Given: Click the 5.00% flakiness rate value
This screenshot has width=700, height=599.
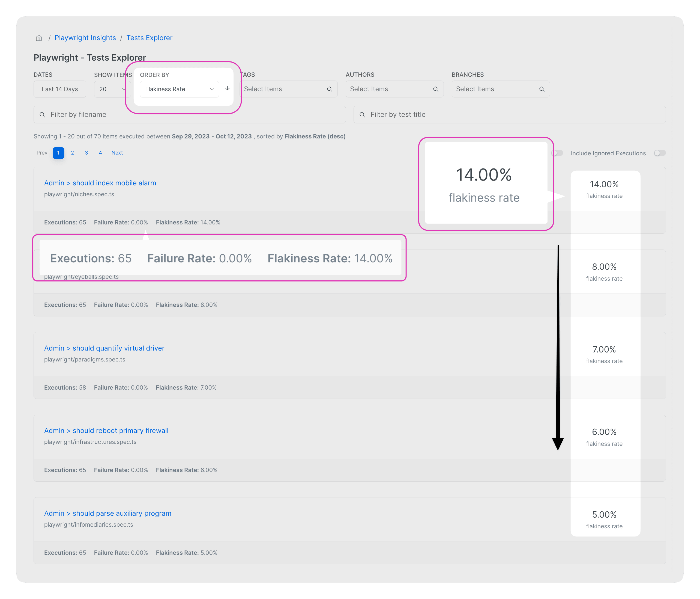Looking at the screenshot, I should click(604, 514).
